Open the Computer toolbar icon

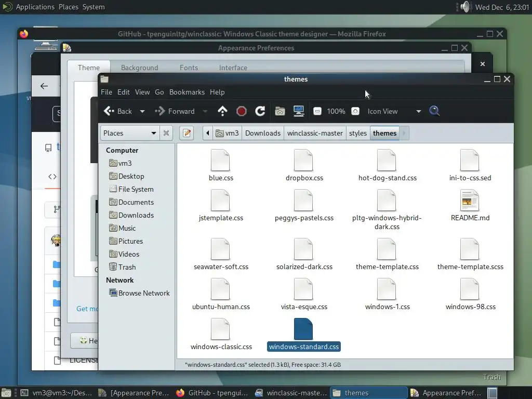point(299,111)
